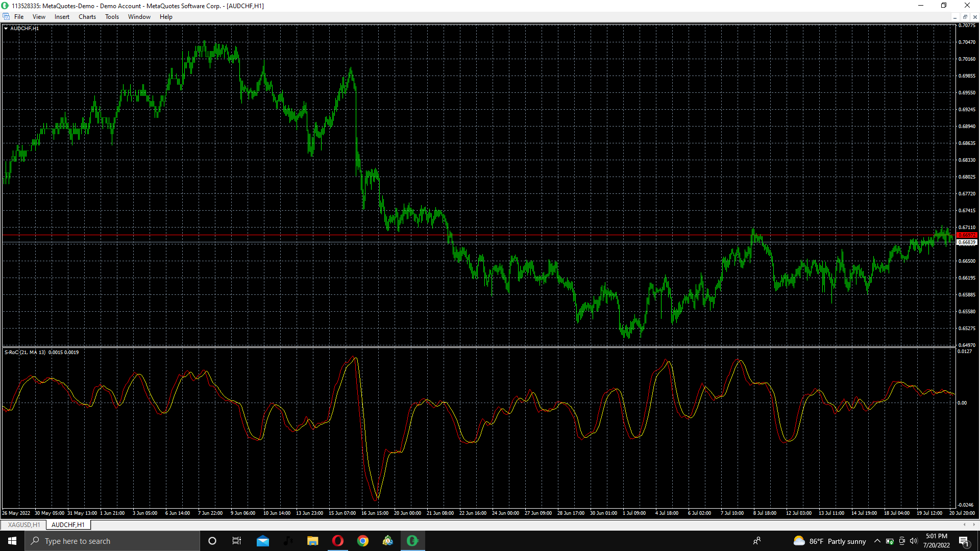
Task: Open the volume speaker icon
Action: (914, 541)
